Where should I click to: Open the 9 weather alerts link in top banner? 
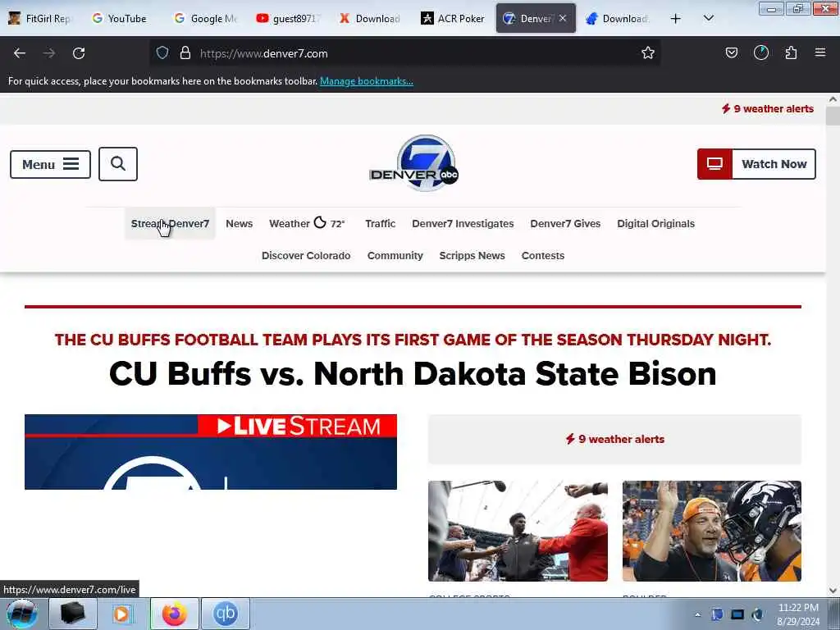click(x=767, y=109)
